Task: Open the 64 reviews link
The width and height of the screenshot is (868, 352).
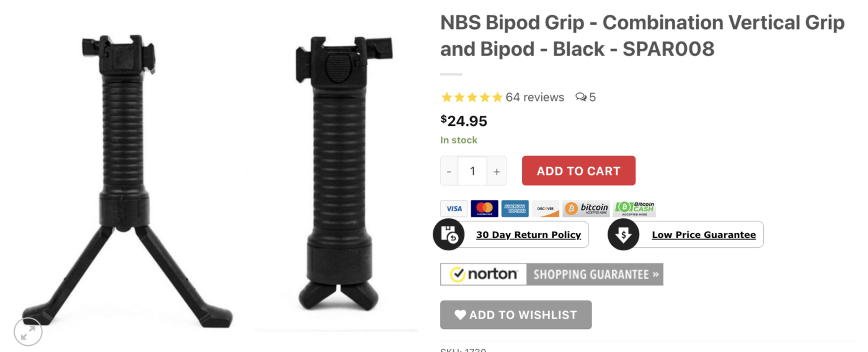Action: tap(535, 97)
